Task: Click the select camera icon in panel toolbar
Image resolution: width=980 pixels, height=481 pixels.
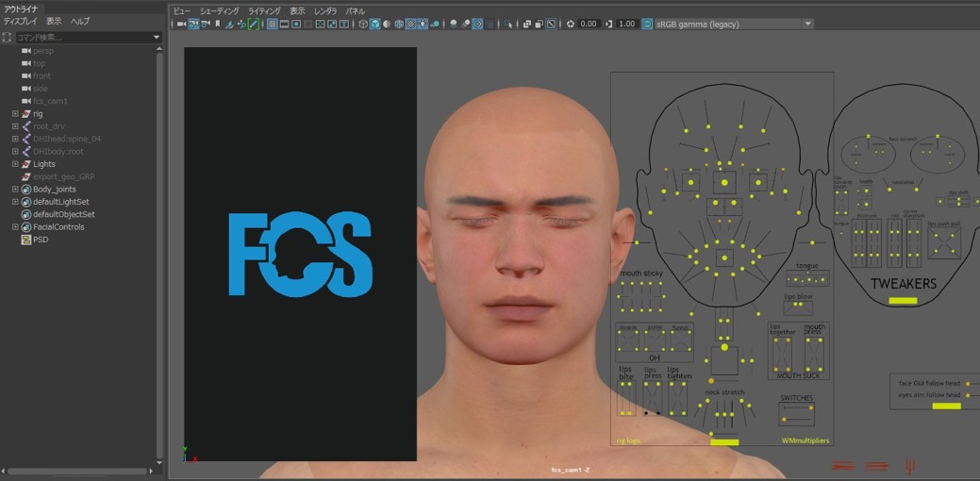Action: [x=180, y=24]
